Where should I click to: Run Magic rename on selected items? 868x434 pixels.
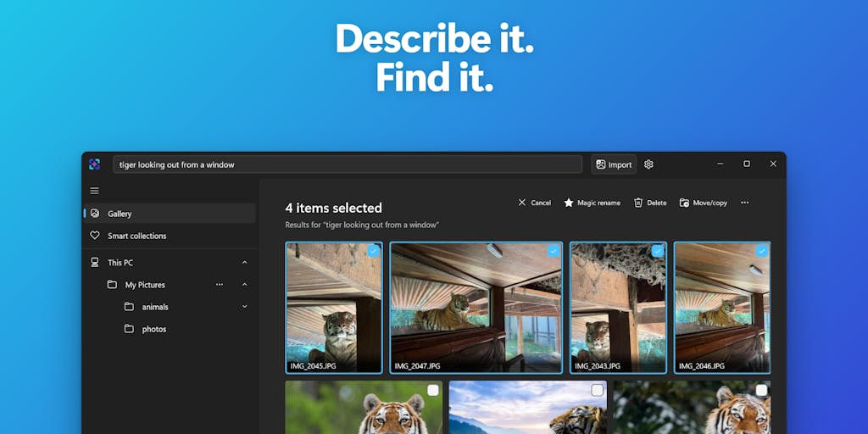coord(592,203)
